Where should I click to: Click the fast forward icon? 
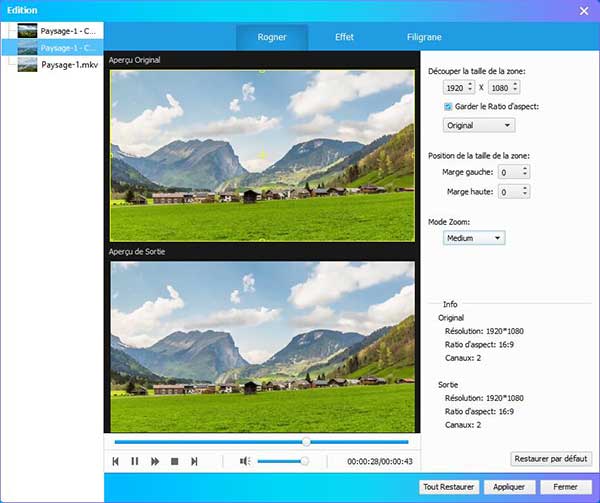click(155, 461)
